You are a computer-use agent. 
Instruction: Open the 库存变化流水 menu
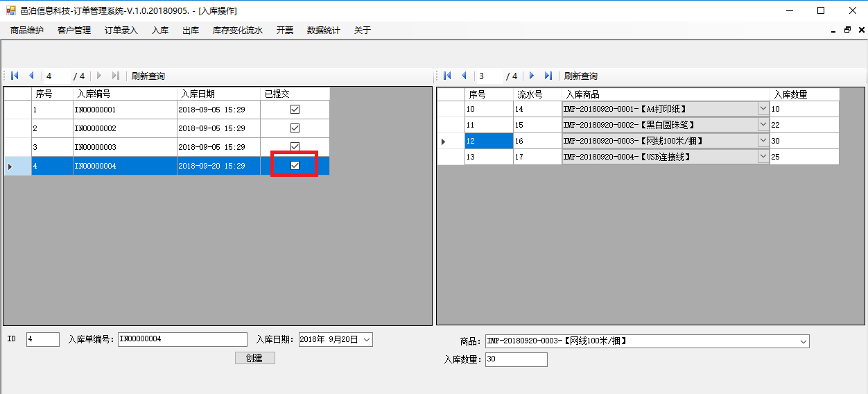coord(238,31)
